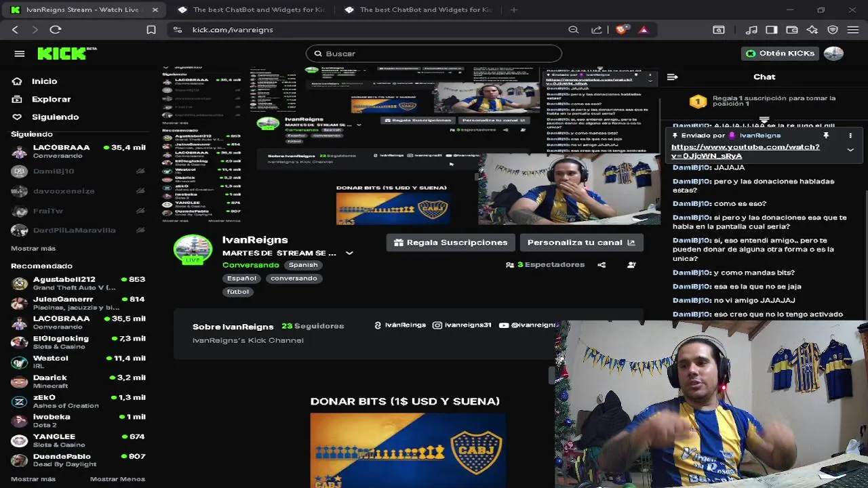
Task: Open FraiTw offline channel
Action: tap(78, 211)
